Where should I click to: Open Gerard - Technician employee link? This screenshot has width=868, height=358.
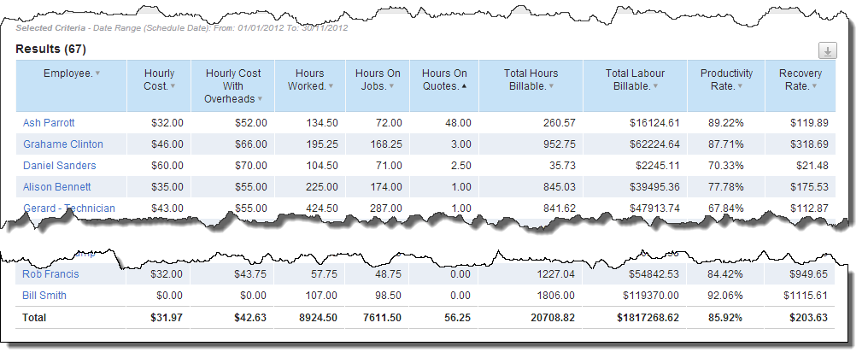pyautogui.click(x=68, y=208)
